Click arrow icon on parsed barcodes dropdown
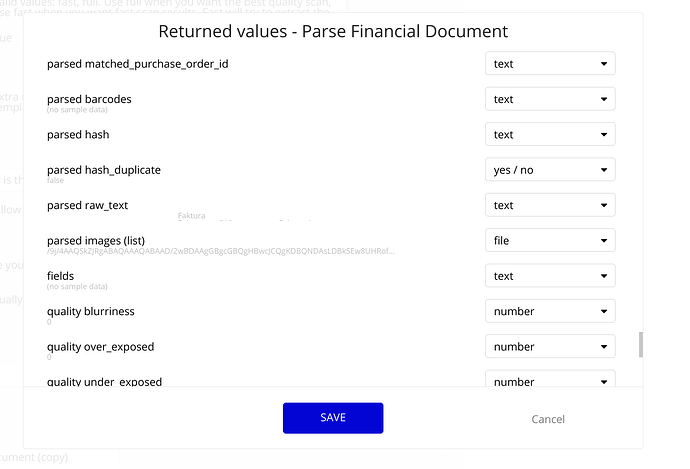The height and width of the screenshot is (469, 690). 604,99
